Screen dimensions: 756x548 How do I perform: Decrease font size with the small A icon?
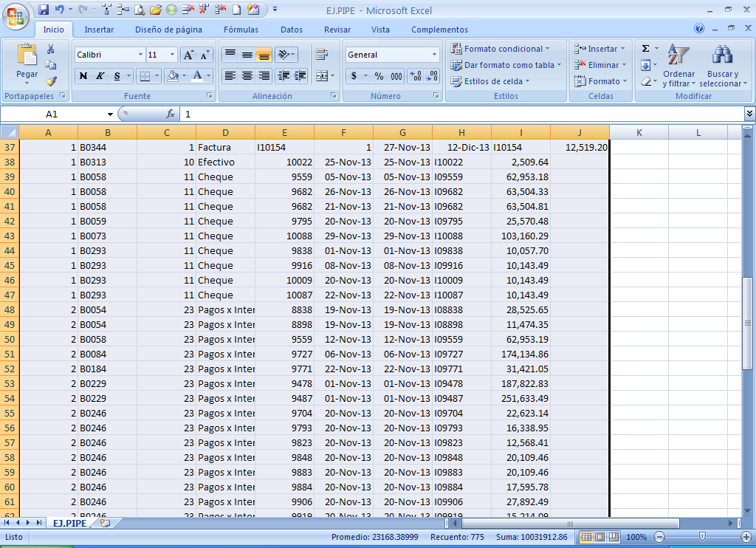(205, 55)
